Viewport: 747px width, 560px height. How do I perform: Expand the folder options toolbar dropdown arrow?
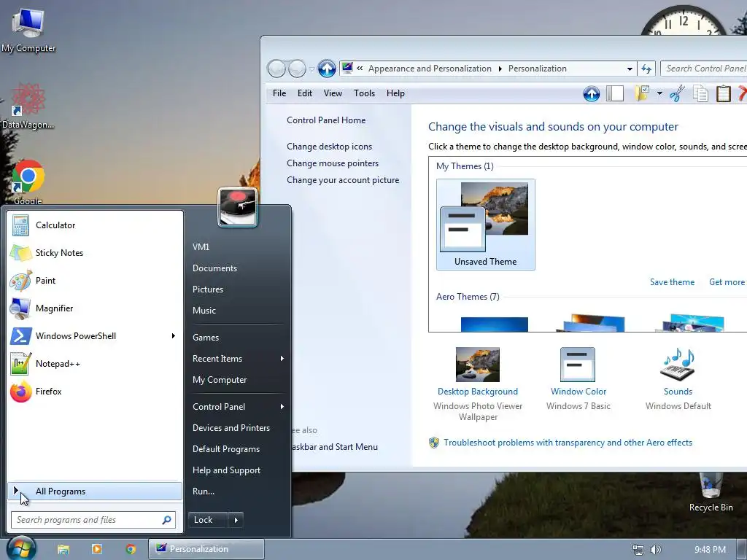(x=659, y=93)
